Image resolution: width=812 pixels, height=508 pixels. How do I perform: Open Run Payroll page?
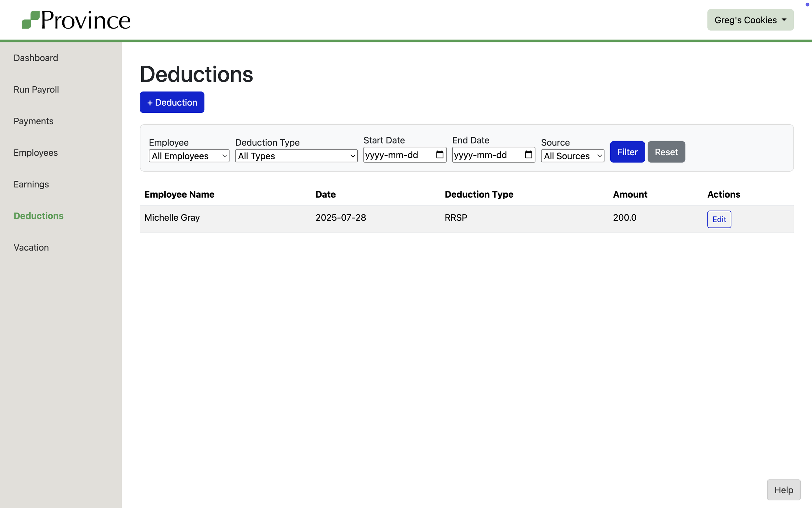tap(36, 89)
